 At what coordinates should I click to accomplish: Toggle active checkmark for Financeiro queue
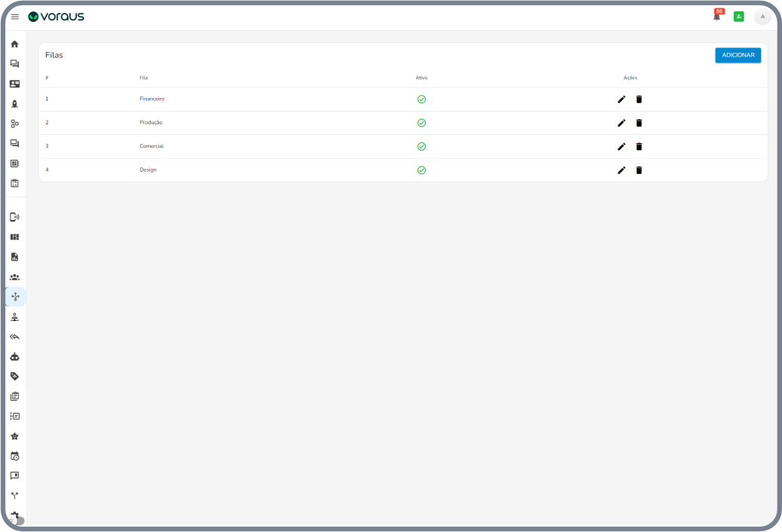coord(421,99)
